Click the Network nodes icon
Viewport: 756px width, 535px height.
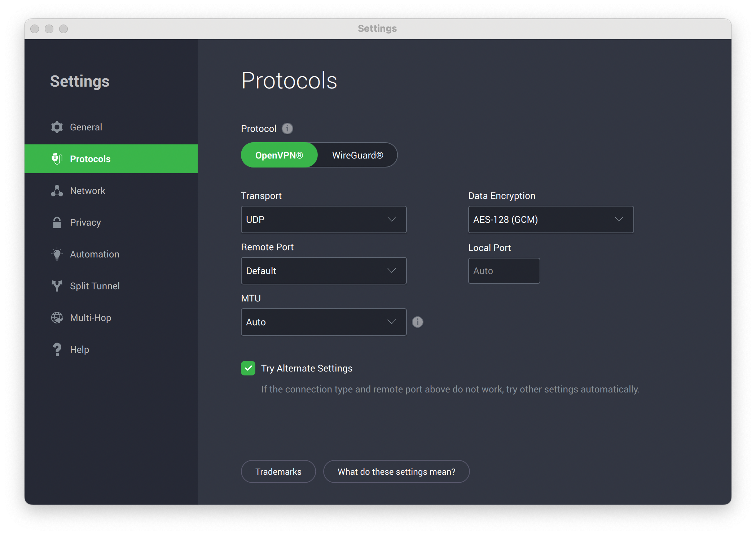[x=57, y=191]
